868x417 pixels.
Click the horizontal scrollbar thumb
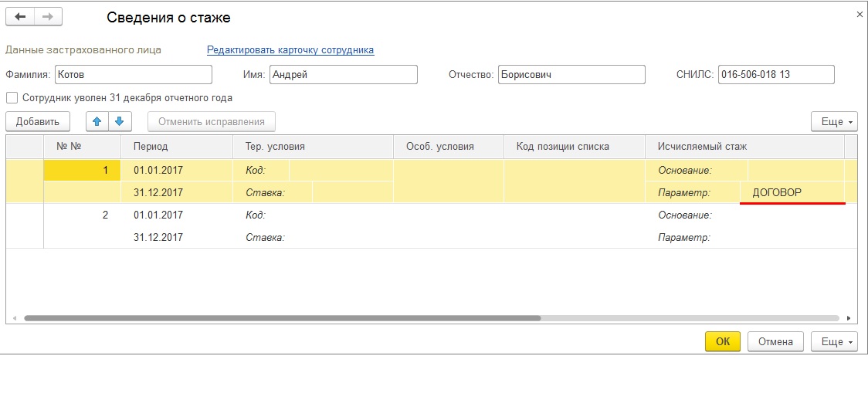(x=282, y=318)
